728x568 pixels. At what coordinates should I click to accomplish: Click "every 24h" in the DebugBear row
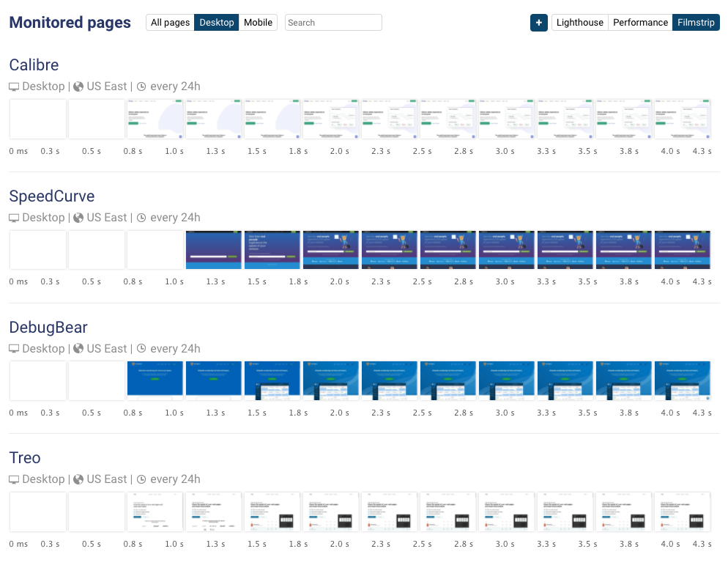[175, 349]
